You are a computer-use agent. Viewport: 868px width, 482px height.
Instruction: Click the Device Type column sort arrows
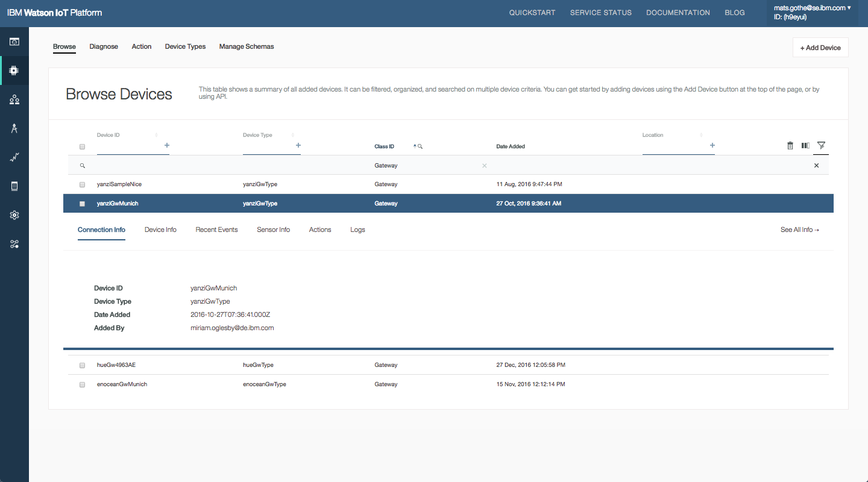294,135
